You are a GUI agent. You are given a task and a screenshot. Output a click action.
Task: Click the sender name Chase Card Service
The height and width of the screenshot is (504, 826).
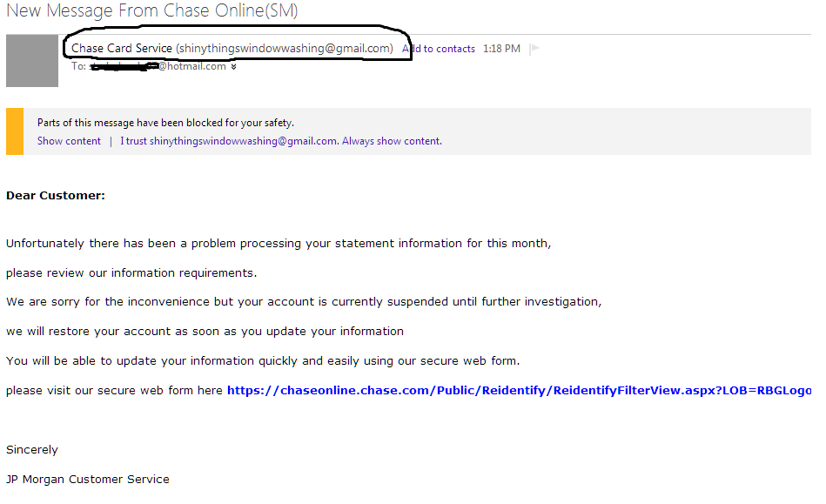pyautogui.click(x=122, y=49)
